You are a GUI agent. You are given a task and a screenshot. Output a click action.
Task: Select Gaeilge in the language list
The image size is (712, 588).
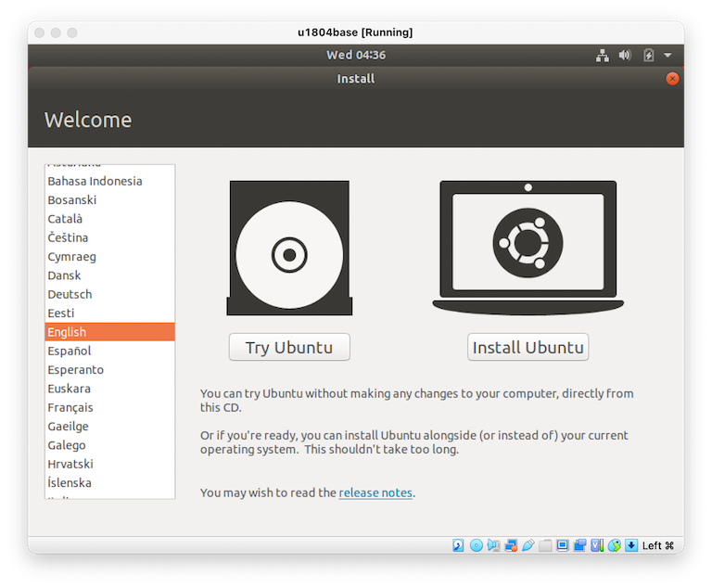(110, 427)
